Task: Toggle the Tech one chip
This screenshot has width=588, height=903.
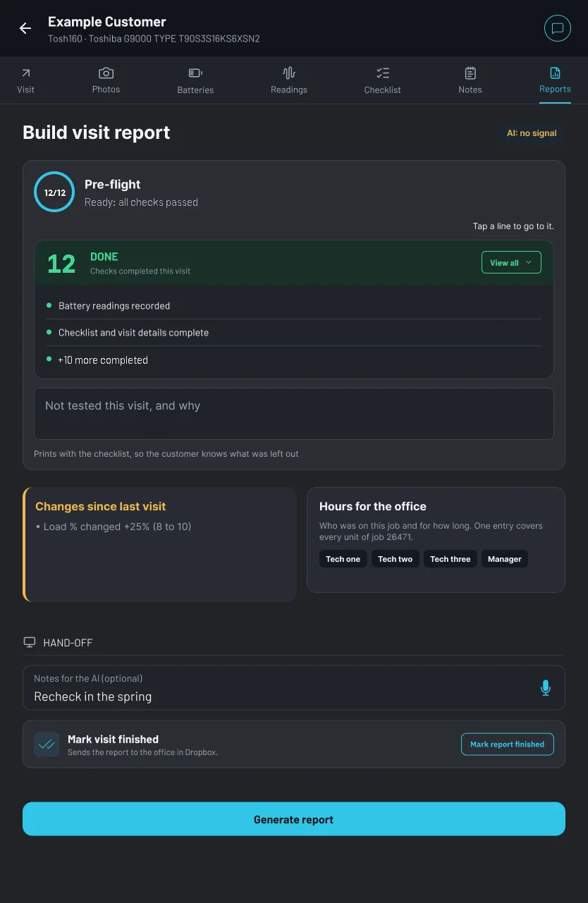Action: [x=343, y=559]
